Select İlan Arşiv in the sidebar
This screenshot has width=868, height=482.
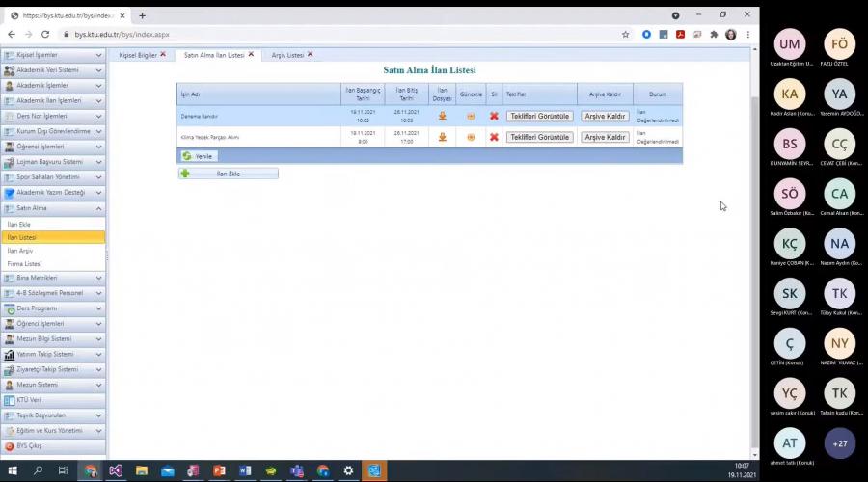tap(20, 251)
